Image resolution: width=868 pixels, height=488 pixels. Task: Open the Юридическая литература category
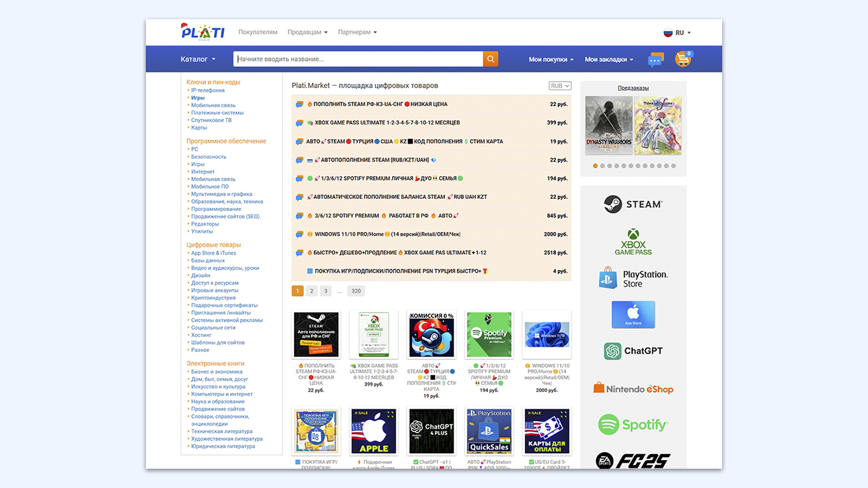(223, 446)
